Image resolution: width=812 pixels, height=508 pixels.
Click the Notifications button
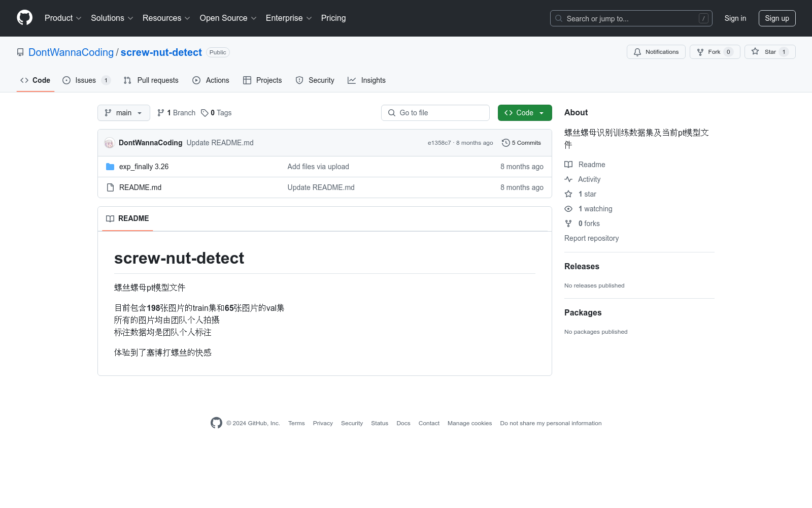pyautogui.click(x=656, y=52)
